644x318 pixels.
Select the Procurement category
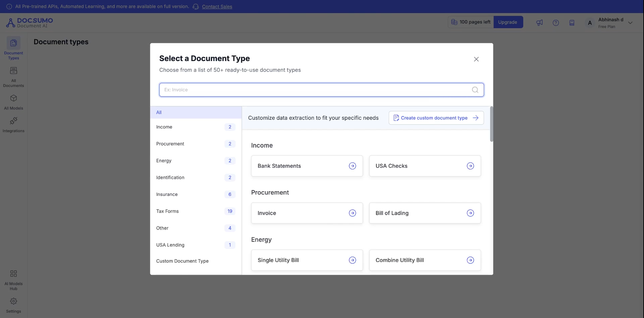click(x=196, y=144)
